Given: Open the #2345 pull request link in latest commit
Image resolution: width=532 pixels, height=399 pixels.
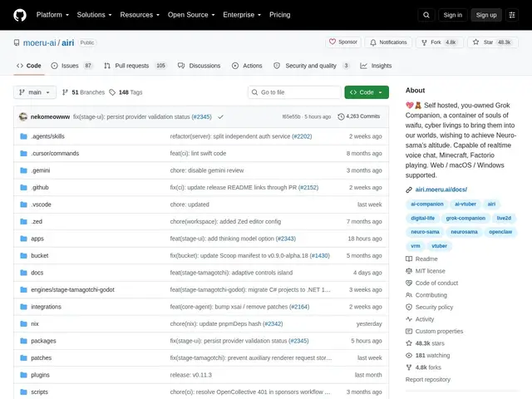Looking at the screenshot, I should 201,116.
